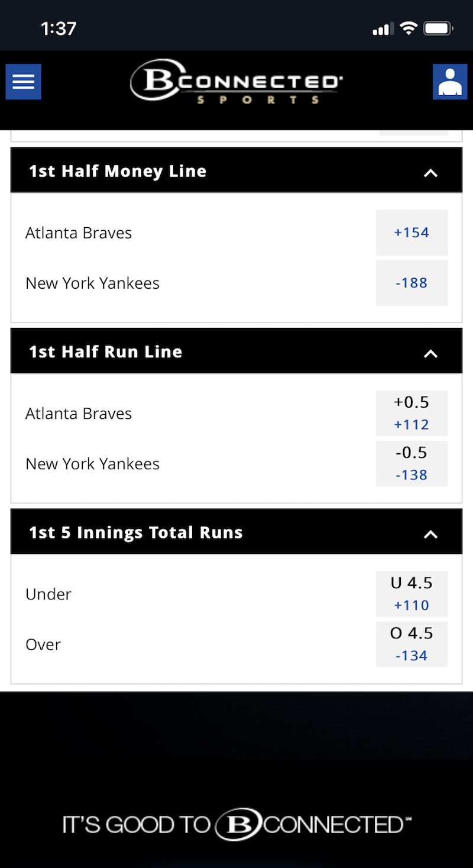473x868 pixels.
Task: Pick New York Yankees -0.5 run line
Action: pyautogui.click(x=412, y=463)
